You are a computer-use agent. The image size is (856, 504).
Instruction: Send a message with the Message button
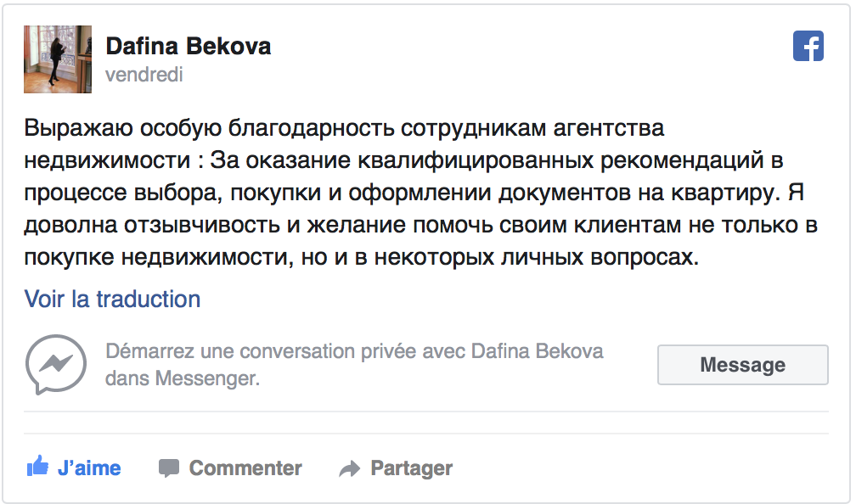(742, 365)
